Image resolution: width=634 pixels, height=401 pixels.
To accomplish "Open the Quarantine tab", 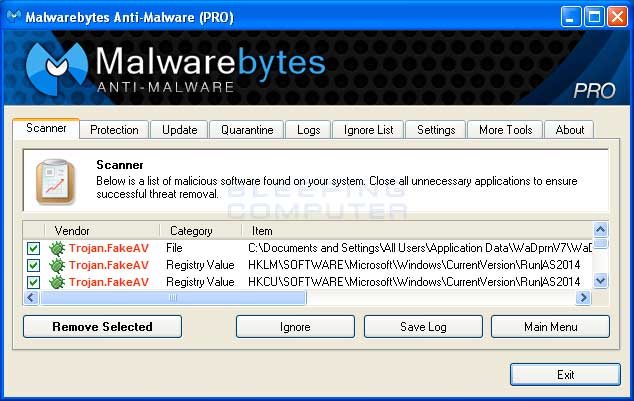I will (247, 130).
